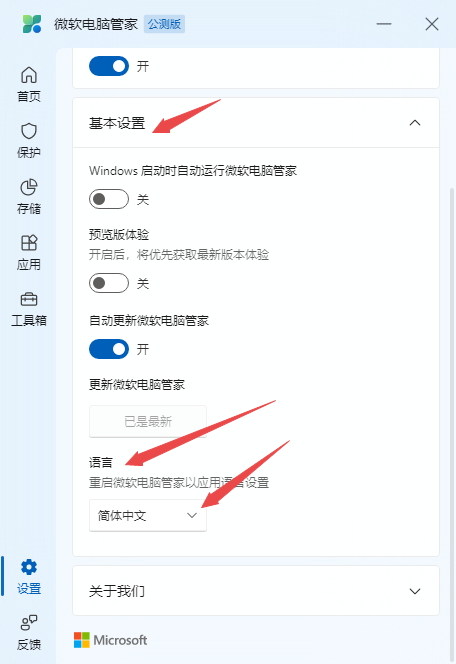The image size is (456, 664).
Task: Click the 公测版 badge in title bar
Action: (x=164, y=24)
